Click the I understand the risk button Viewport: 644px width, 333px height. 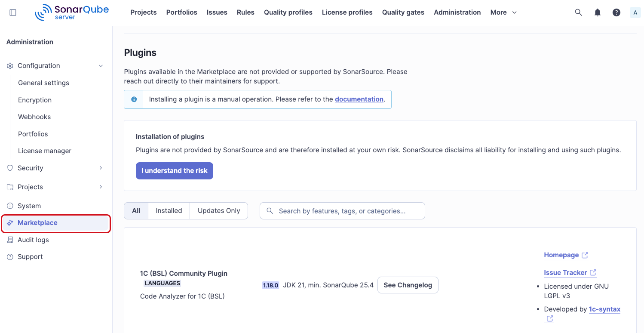[174, 170]
